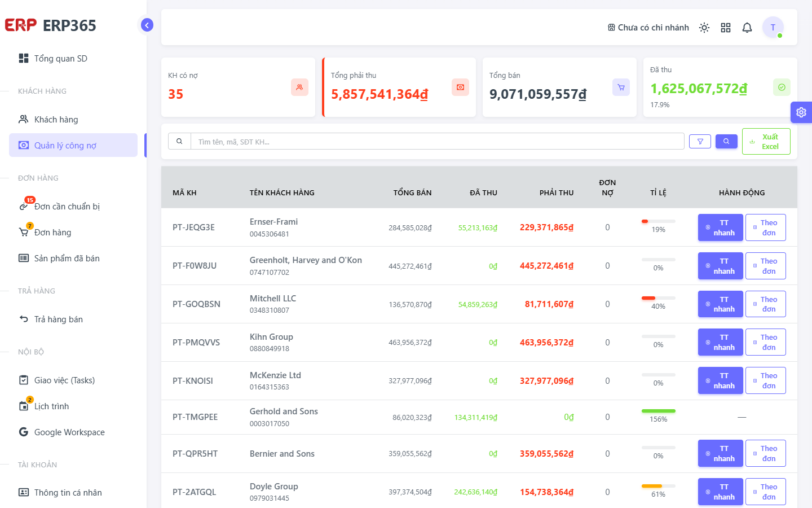Click Theo đơn for Mitchell LLC
The width and height of the screenshot is (812, 508).
[766, 304]
